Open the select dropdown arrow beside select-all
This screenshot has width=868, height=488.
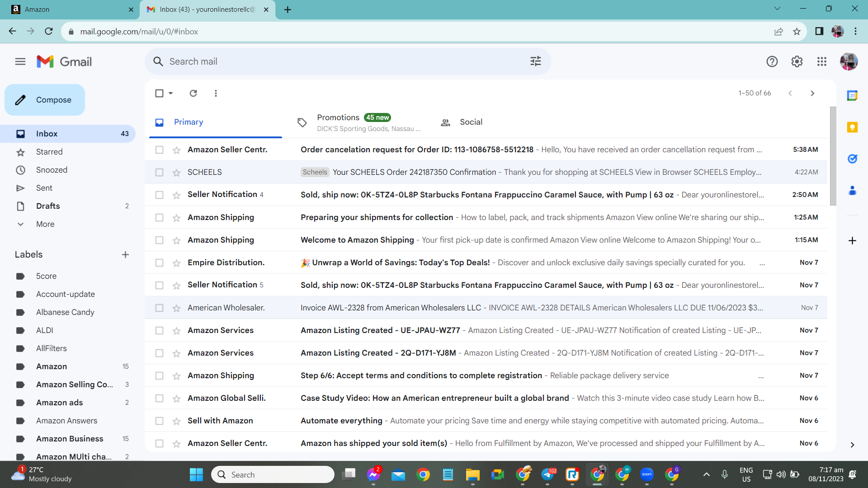coord(171,93)
